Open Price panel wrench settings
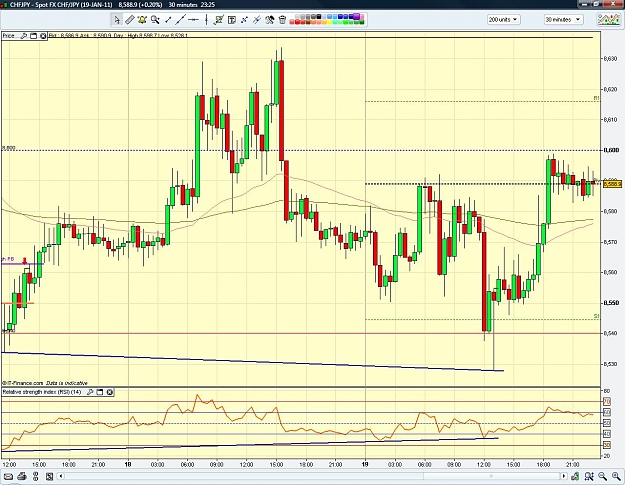The height and width of the screenshot is (485, 625). [x=24, y=36]
